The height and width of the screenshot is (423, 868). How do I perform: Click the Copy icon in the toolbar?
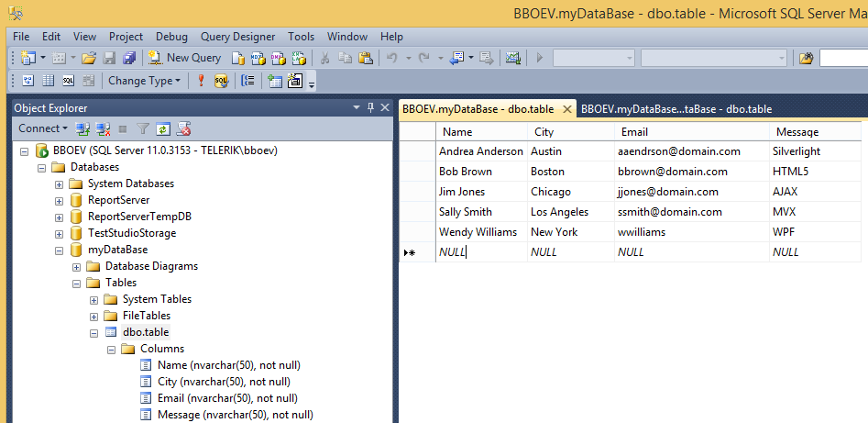(x=345, y=58)
